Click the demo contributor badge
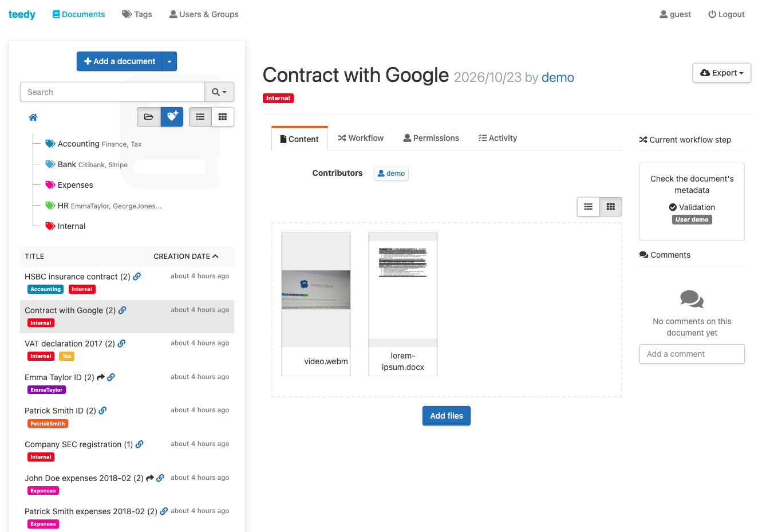The height and width of the screenshot is (532, 762). [x=391, y=174]
